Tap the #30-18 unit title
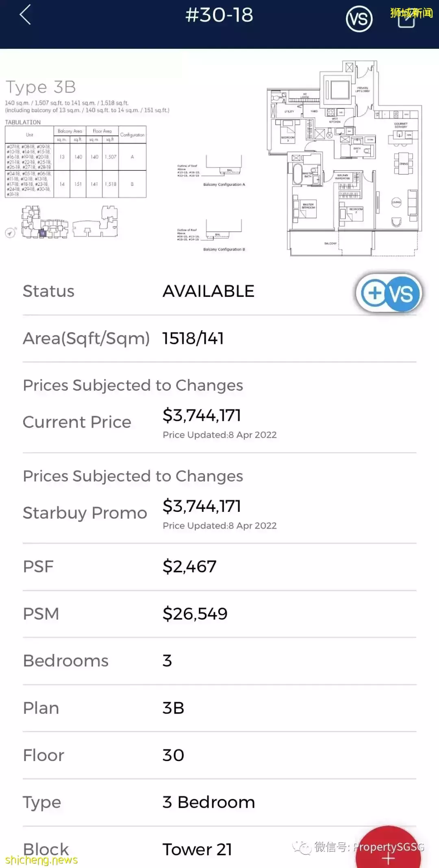This screenshot has width=439, height=868. point(219,15)
